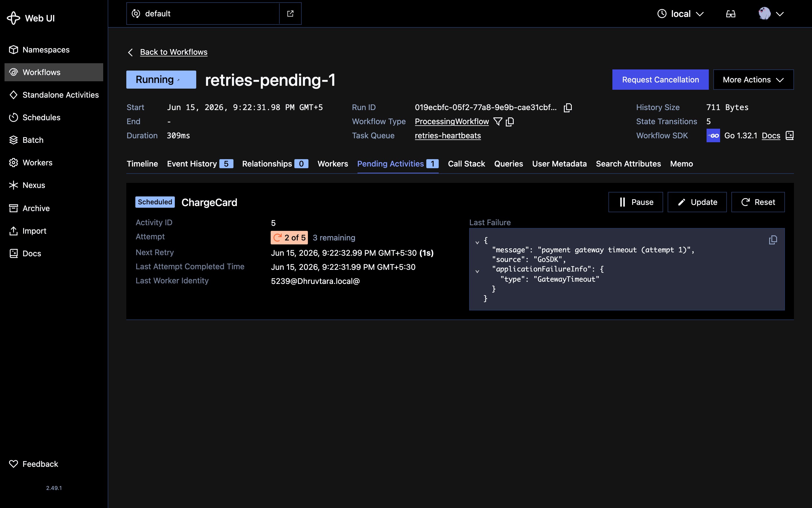The height and width of the screenshot is (508, 812).
Task: Click History Size value 711 Bytes
Action: point(727,108)
